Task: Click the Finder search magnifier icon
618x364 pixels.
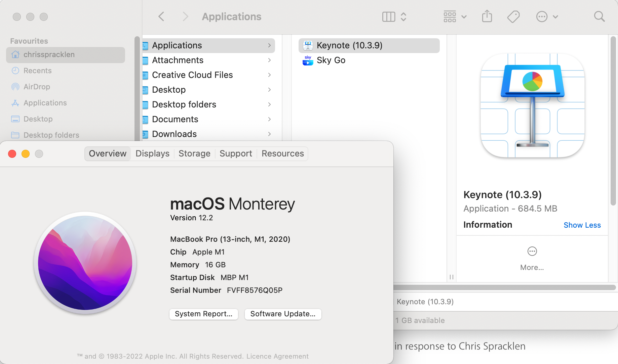Action: 599,16
